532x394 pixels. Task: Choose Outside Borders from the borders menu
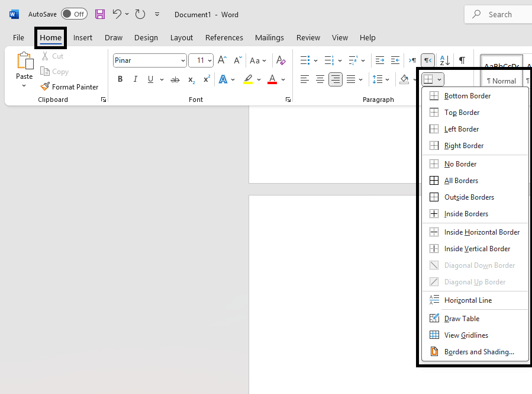tap(469, 197)
